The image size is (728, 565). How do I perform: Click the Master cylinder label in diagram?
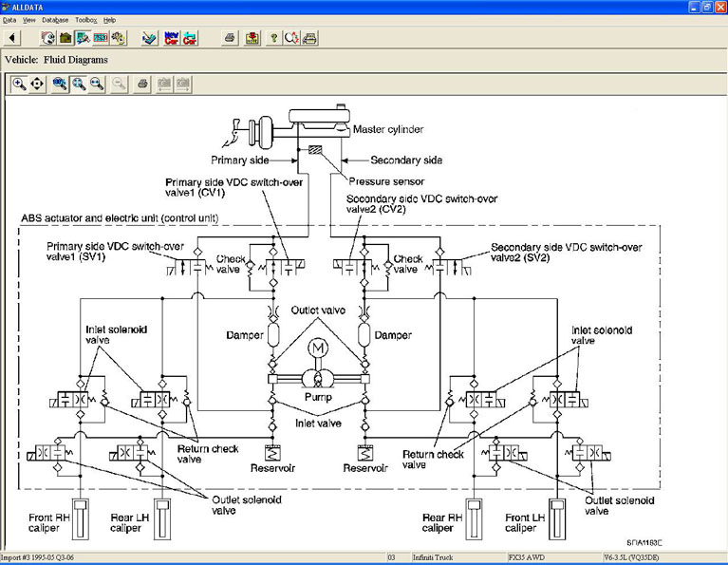click(x=387, y=129)
